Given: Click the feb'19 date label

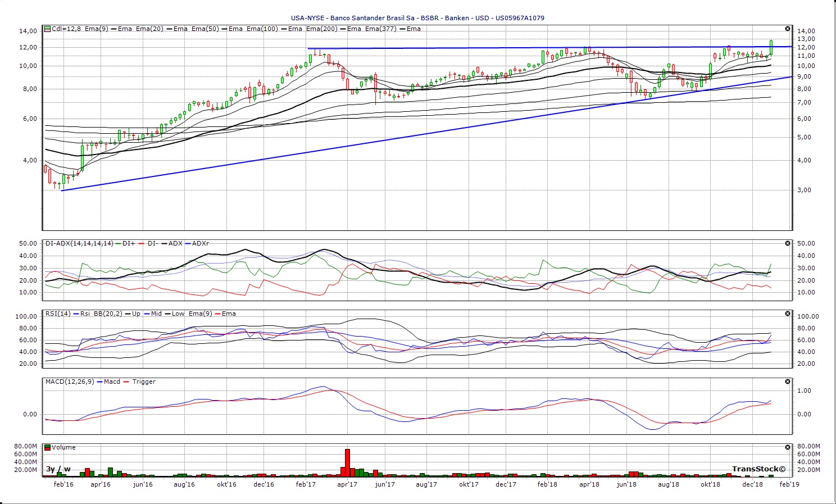Looking at the screenshot, I should pyautogui.click(x=789, y=484).
